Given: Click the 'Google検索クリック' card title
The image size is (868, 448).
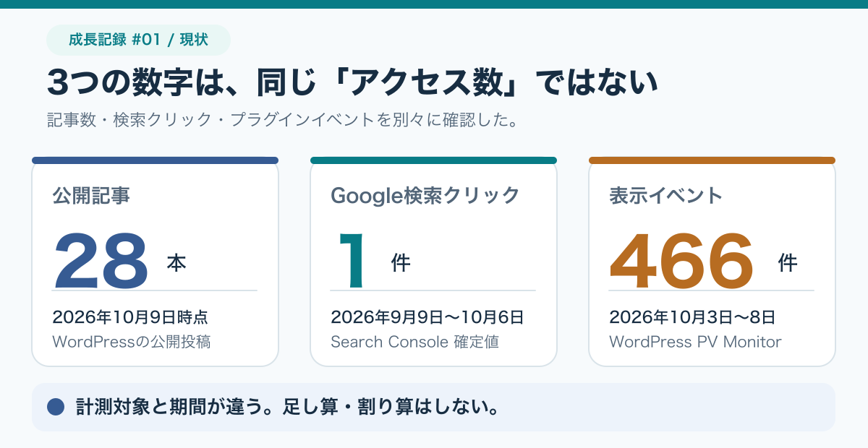Looking at the screenshot, I should coord(425,195).
